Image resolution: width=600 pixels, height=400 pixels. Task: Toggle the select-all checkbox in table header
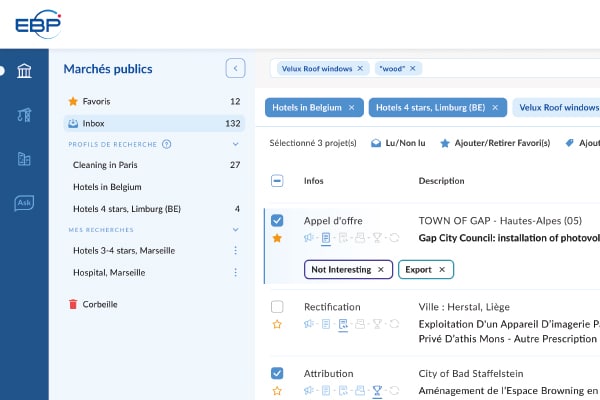click(x=277, y=181)
